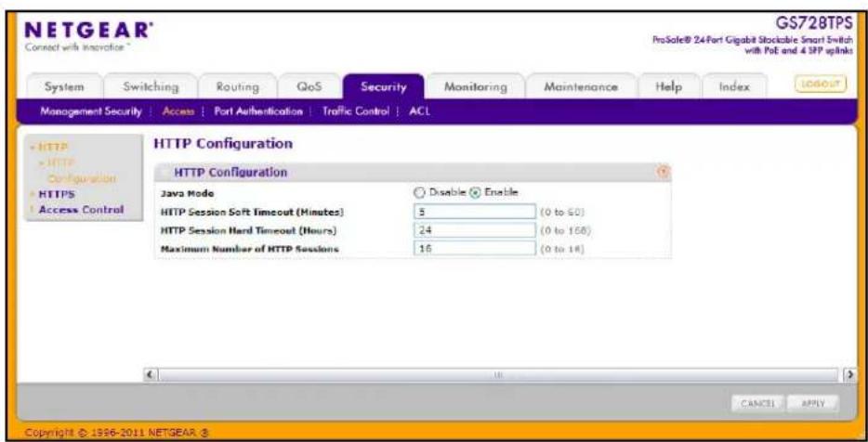Click the '(0 to 16)' range hint
Viewport: 868px width, 442px height.
pyautogui.click(x=562, y=249)
